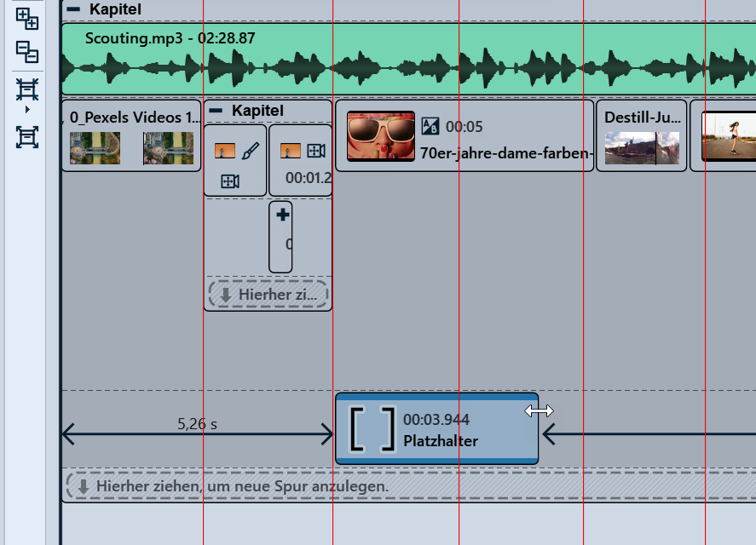Click the paintbrush icon in the nested chapter

pyautogui.click(x=250, y=152)
